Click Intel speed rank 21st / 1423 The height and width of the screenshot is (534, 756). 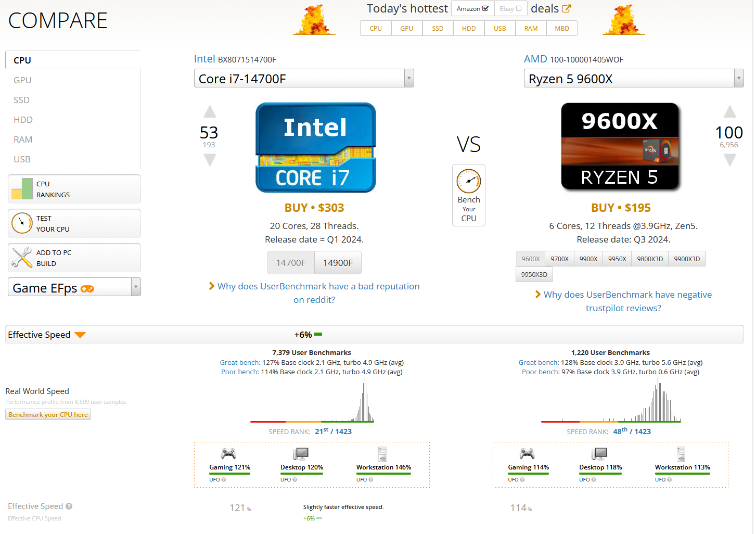tap(333, 431)
